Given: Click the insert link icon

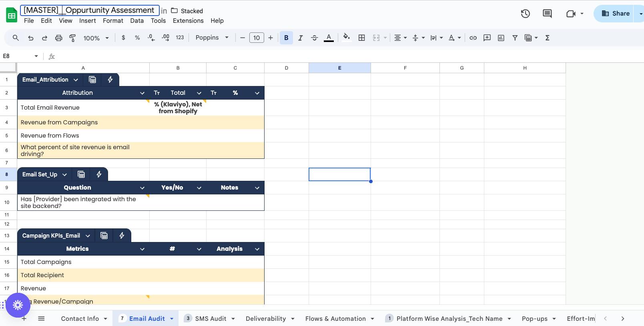Looking at the screenshot, I should pos(473,38).
